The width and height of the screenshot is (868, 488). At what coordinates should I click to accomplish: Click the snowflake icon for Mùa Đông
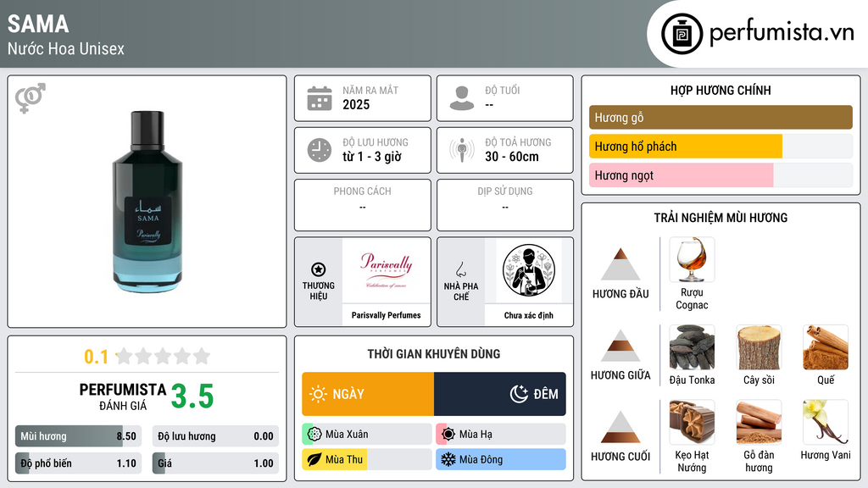448,460
